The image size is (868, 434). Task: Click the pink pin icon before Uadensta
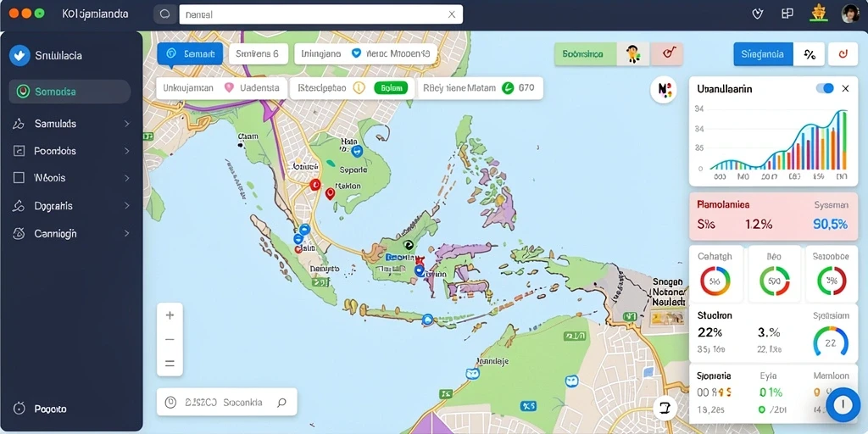click(229, 87)
